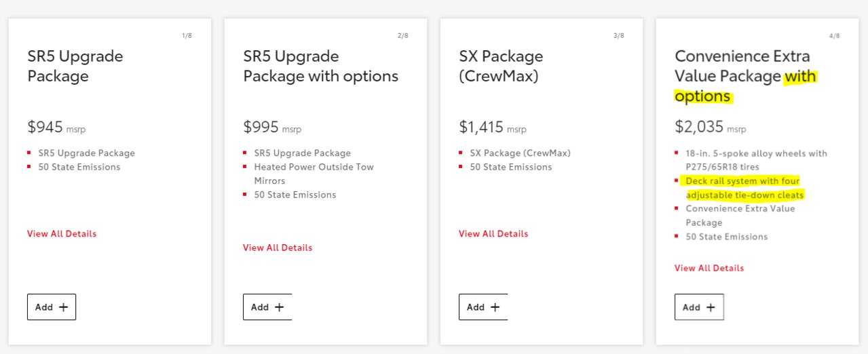The image size is (868, 354).
Task: Select the SR5 Upgrade Package with options heading
Action: pos(321,66)
